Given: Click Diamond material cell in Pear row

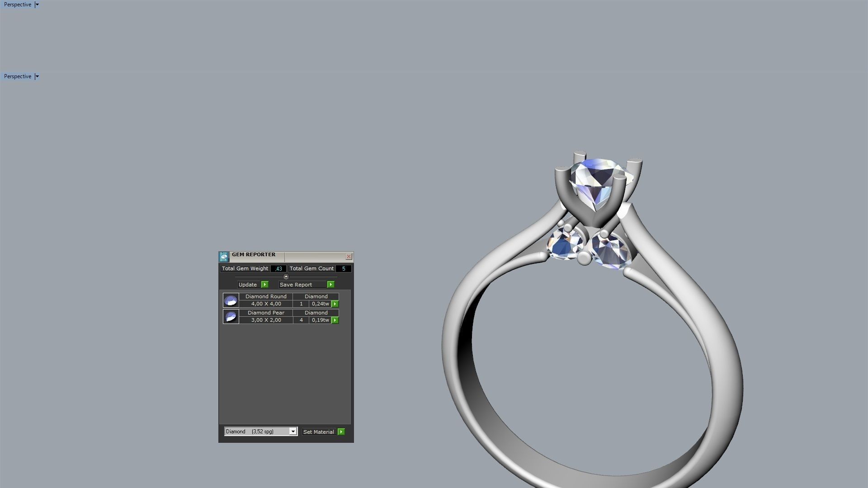Looking at the screenshot, I should [316, 313].
